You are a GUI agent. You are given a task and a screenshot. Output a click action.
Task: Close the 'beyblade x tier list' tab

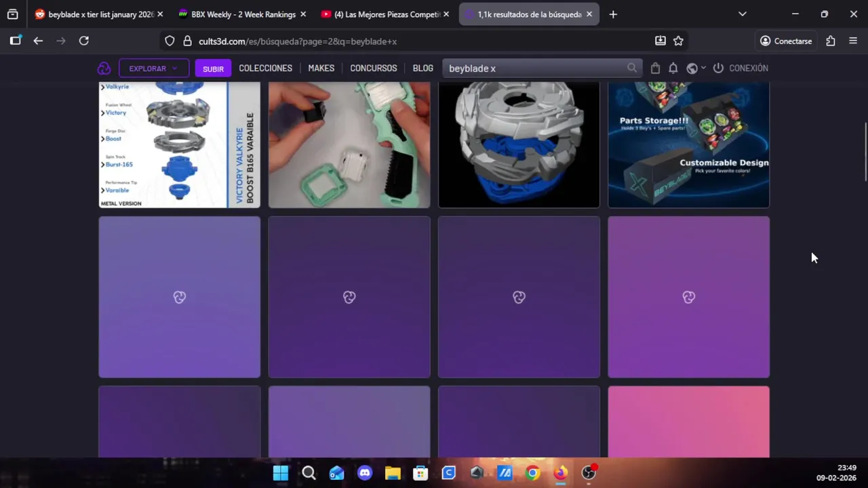point(160,14)
